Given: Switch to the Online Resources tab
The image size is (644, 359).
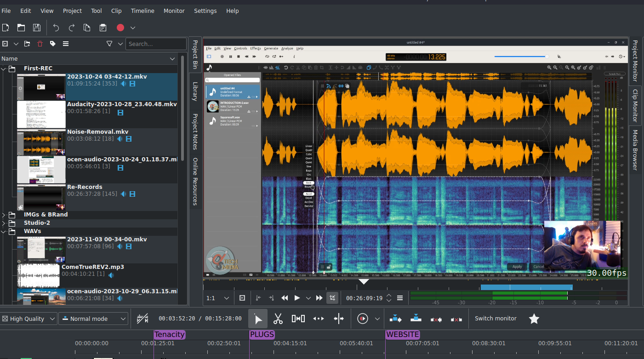Looking at the screenshot, I should click(195, 182).
